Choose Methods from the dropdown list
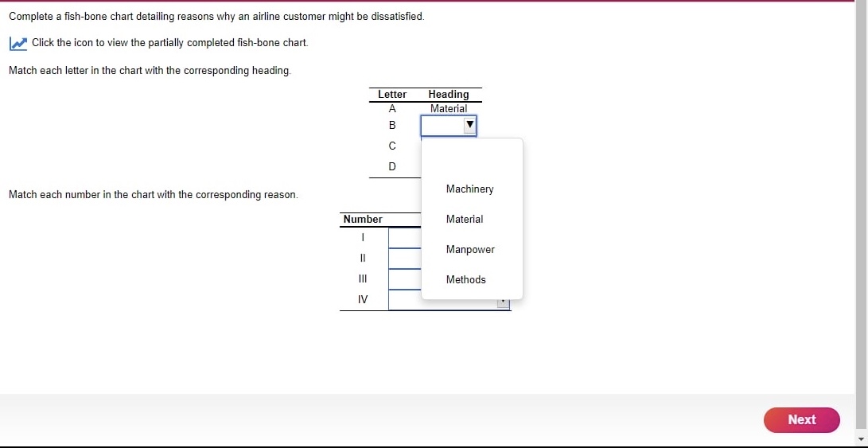The image size is (868, 448). 465,279
